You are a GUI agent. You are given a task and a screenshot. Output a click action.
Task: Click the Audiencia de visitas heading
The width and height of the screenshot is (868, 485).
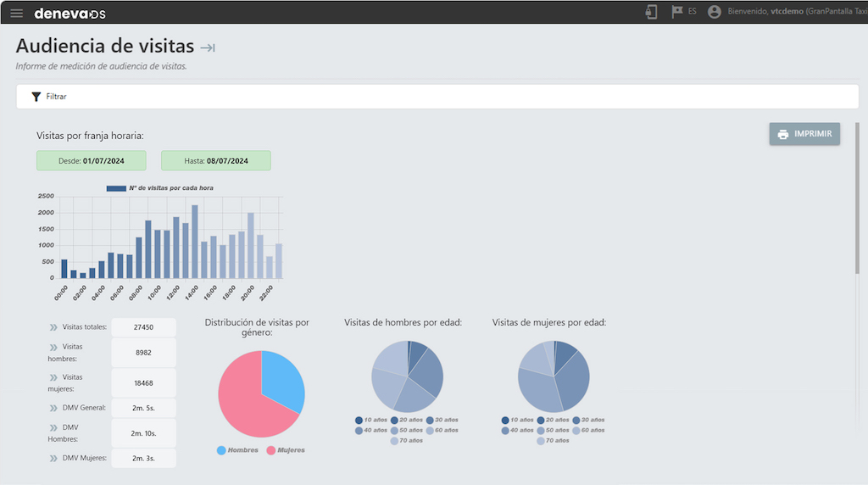[105, 46]
